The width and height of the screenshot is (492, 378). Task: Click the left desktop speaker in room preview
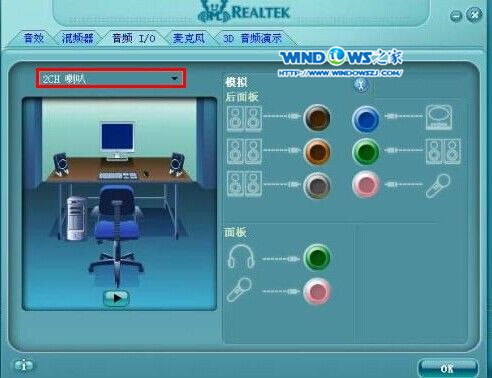pos(61,164)
